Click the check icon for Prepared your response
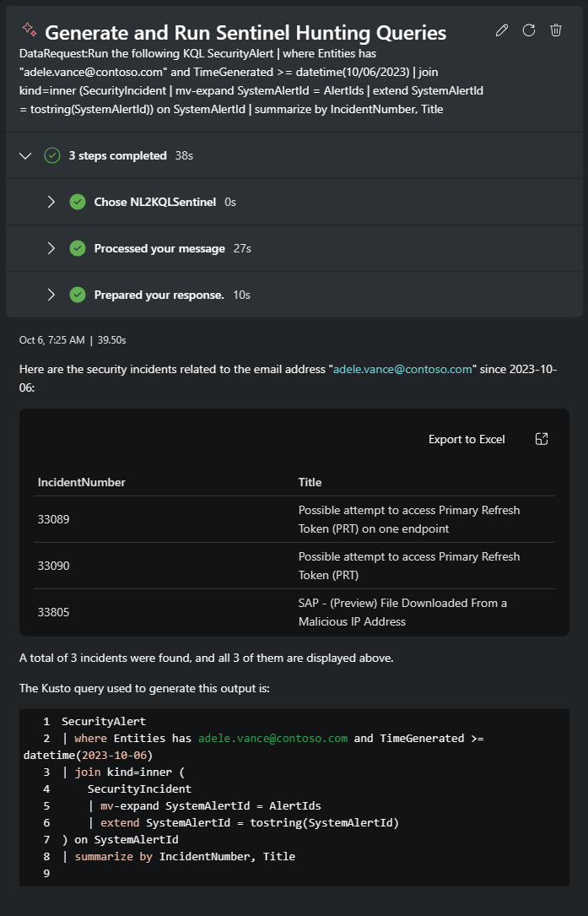 [78, 295]
